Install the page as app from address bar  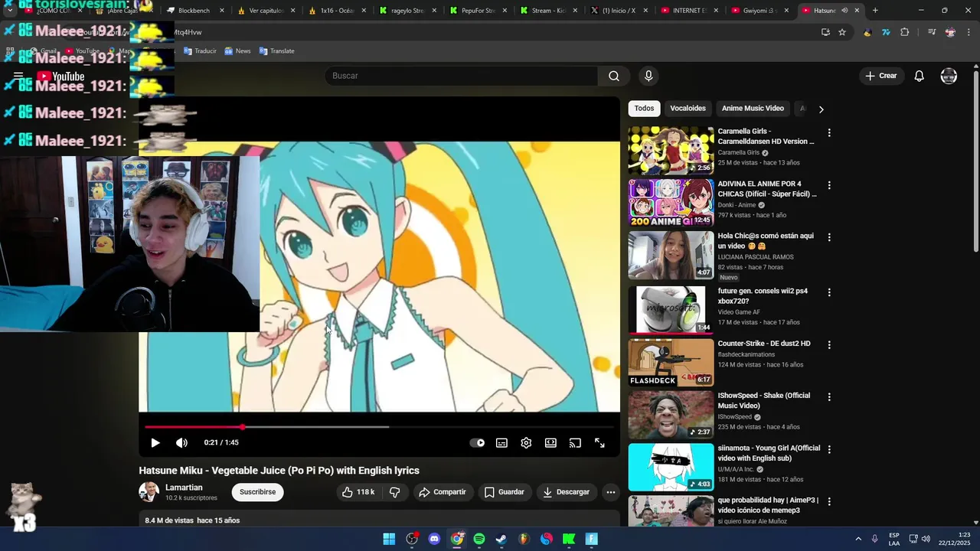pyautogui.click(x=825, y=32)
